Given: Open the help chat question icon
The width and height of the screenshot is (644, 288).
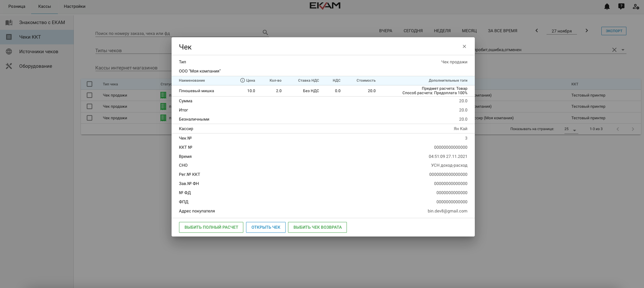Looking at the screenshot, I should pos(621,6).
